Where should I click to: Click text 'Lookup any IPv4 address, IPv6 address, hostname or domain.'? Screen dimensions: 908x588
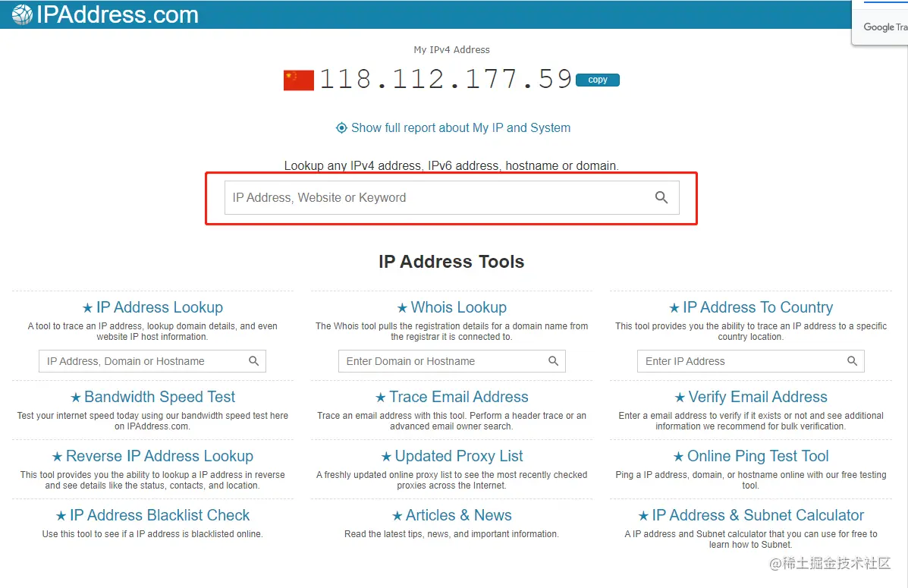(x=451, y=165)
